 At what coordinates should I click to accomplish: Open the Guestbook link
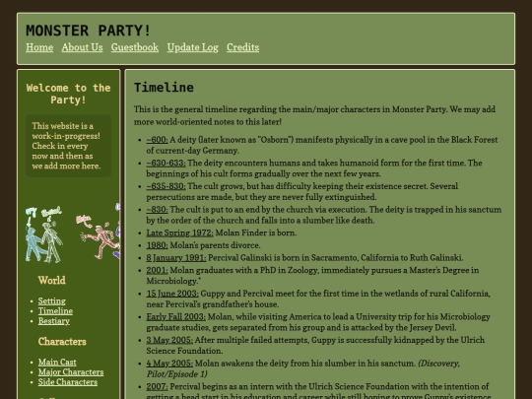135,47
